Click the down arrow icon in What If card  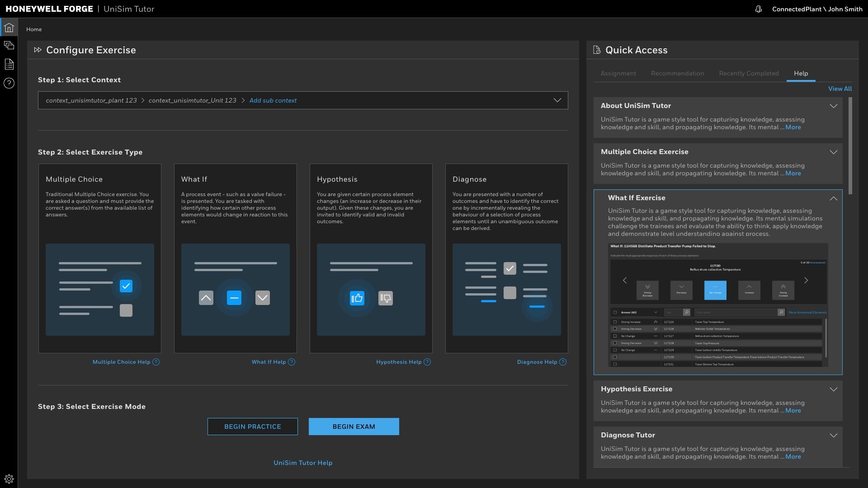[x=263, y=298]
